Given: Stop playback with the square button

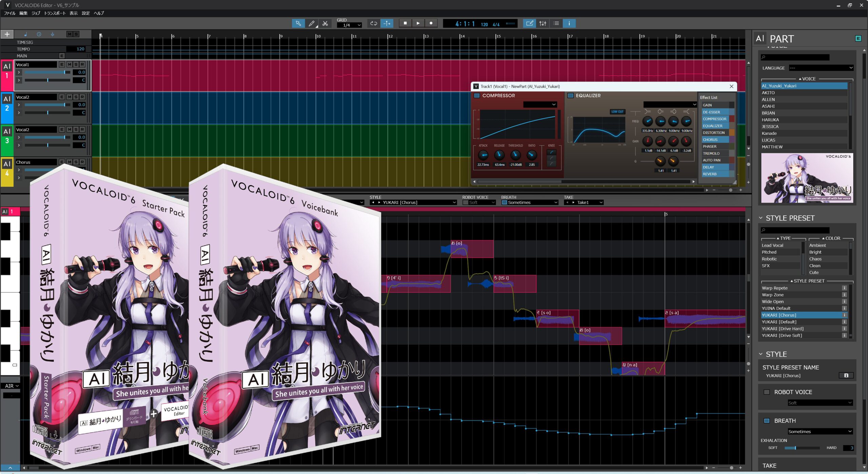Looking at the screenshot, I should point(405,23).
